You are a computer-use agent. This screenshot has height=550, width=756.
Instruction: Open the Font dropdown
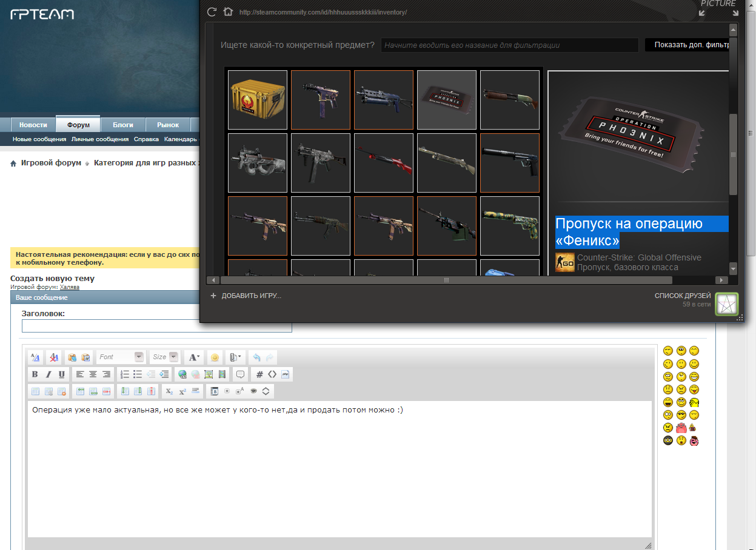tap(120, 357)
